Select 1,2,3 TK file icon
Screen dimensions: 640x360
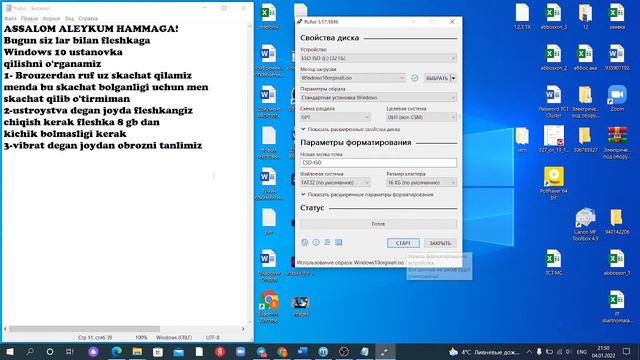pos(522,17)
